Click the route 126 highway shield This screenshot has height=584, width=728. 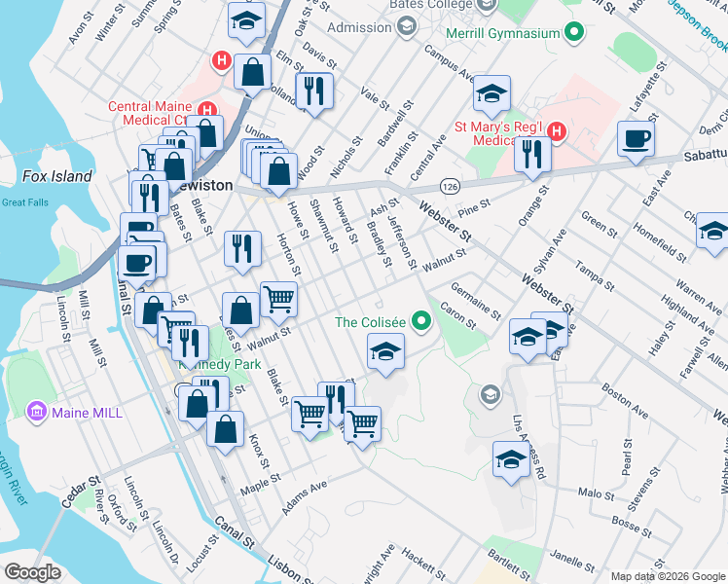[450, 187]
